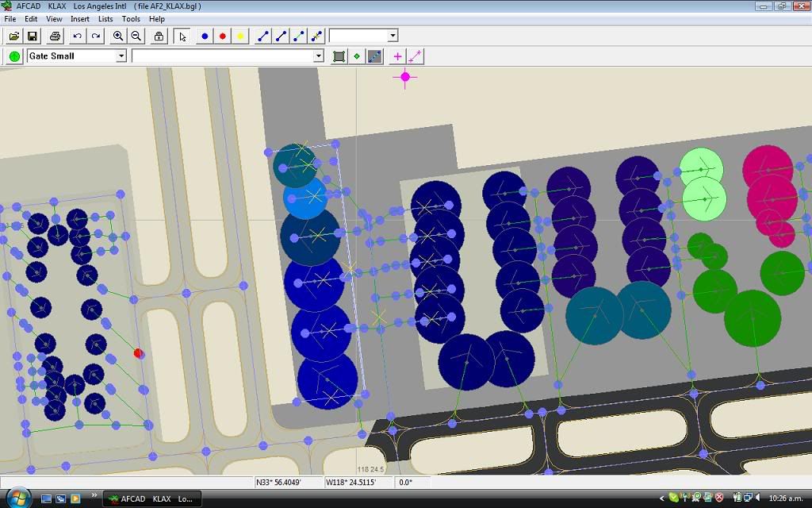The width and height of the screenshot is (812, 508).
Task: Click the Redo arrow icon
Action: coord(95,36)
